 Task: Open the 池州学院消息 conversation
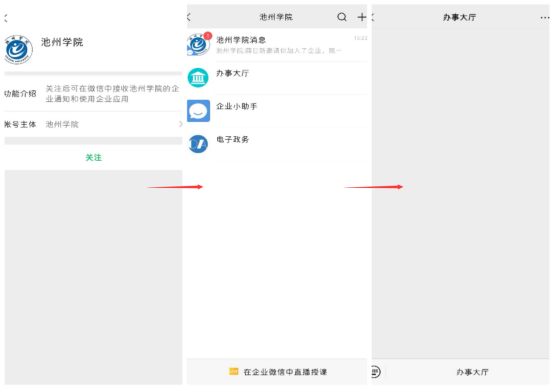tap(277, 45)
